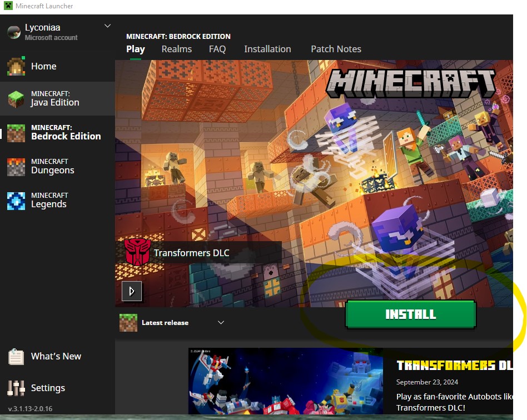Open launcher Settings label
527x420 pixels.
pyautogui.click(x=48, y=388)
